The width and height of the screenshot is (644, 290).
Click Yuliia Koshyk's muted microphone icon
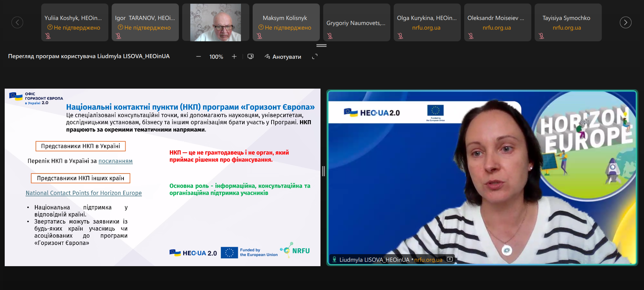point(48,36)
